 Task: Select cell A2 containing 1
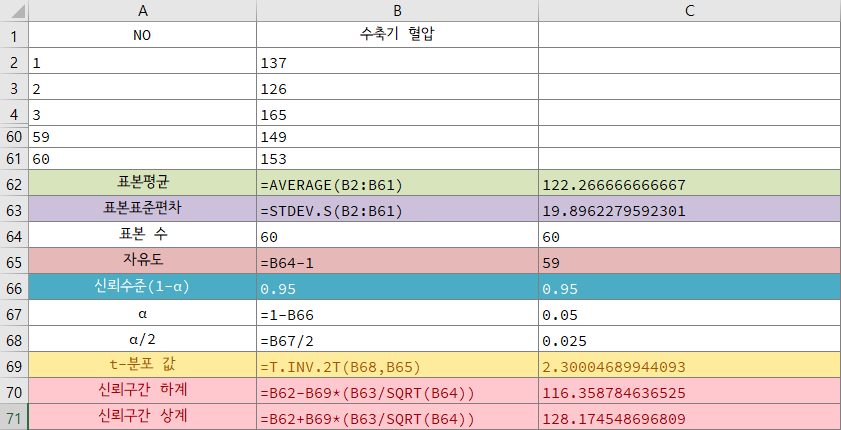pyautogui.click(x=143, y=62)
